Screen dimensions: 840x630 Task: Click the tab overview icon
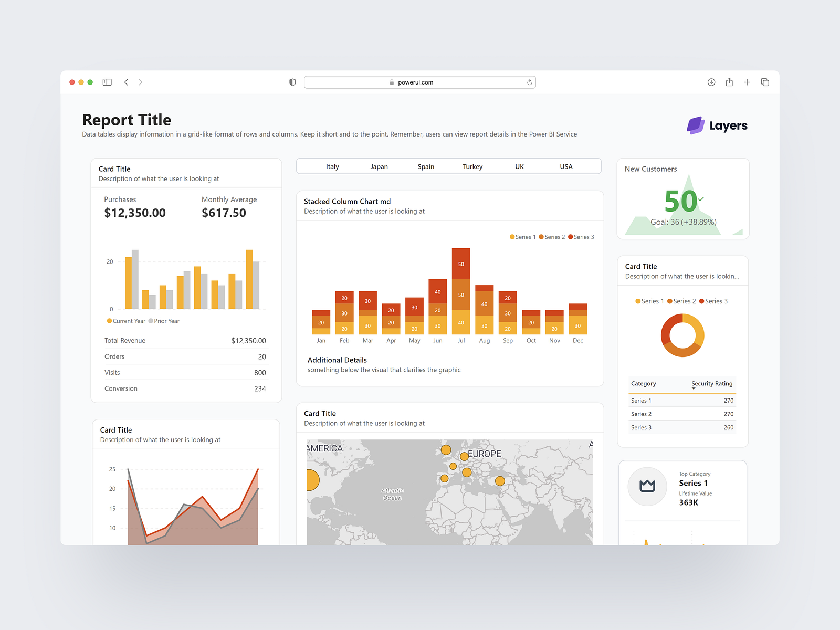tap(765, 82)
